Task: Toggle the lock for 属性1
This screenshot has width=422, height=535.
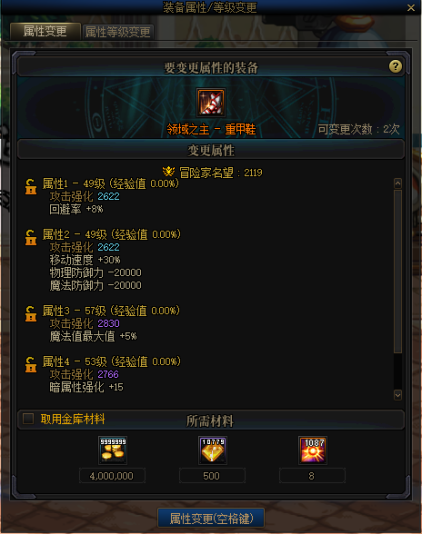Action: point(31,187)
